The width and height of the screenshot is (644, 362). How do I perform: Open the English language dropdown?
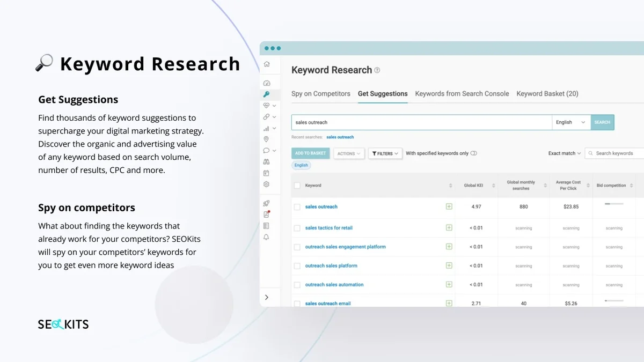pos(570,122)
